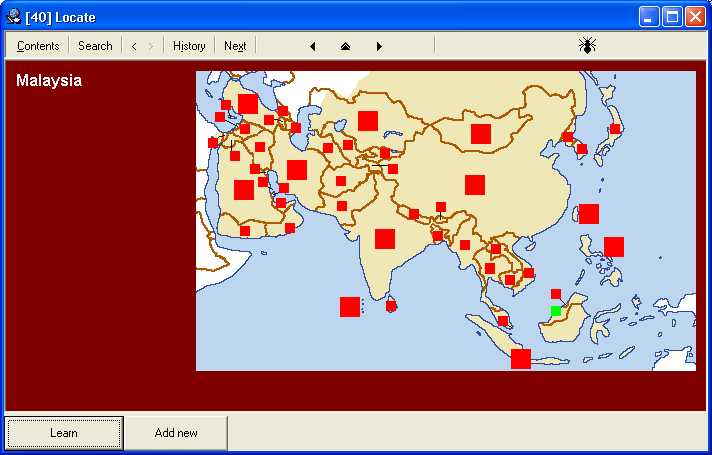The height and width of the screenshot is (455, 712).
Task: Select the large red marker over China
Action: (x=475, y=185)
